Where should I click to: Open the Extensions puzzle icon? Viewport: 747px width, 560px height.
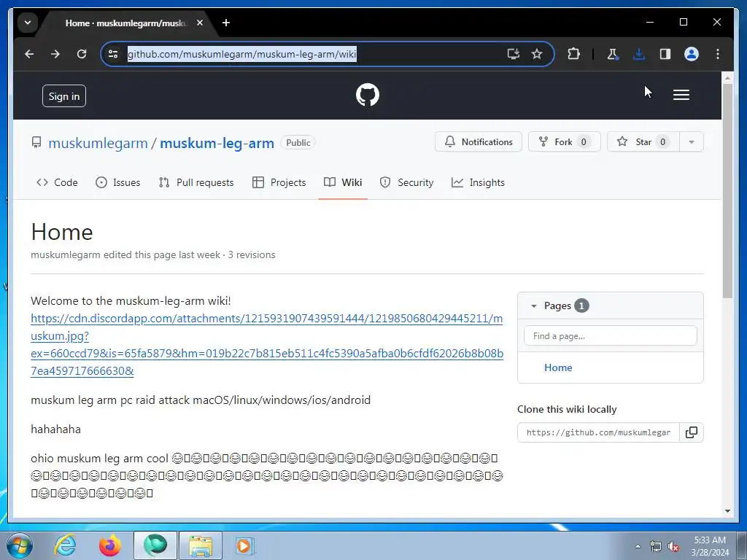[573, 54]
